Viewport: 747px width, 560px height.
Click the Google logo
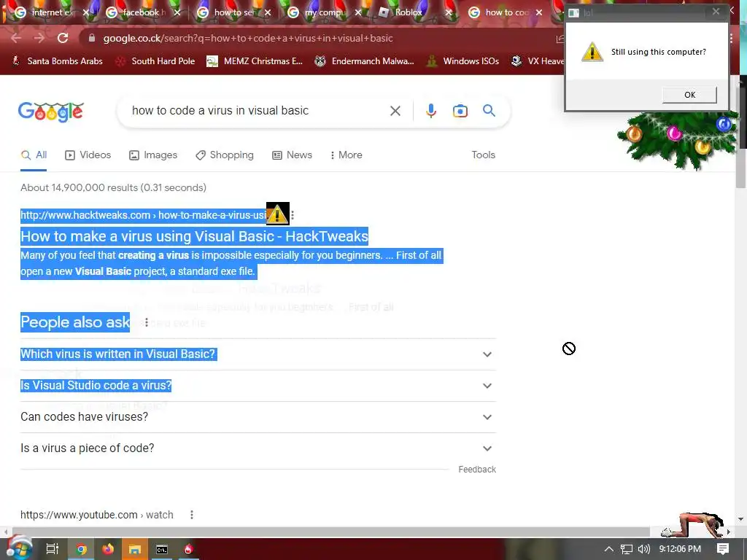51,112
